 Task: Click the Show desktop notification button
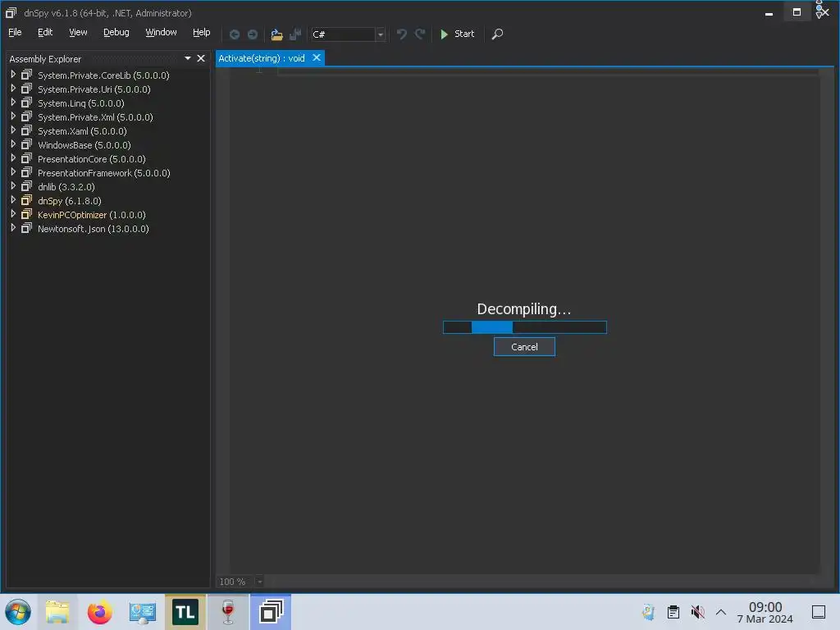click(819, 612)
